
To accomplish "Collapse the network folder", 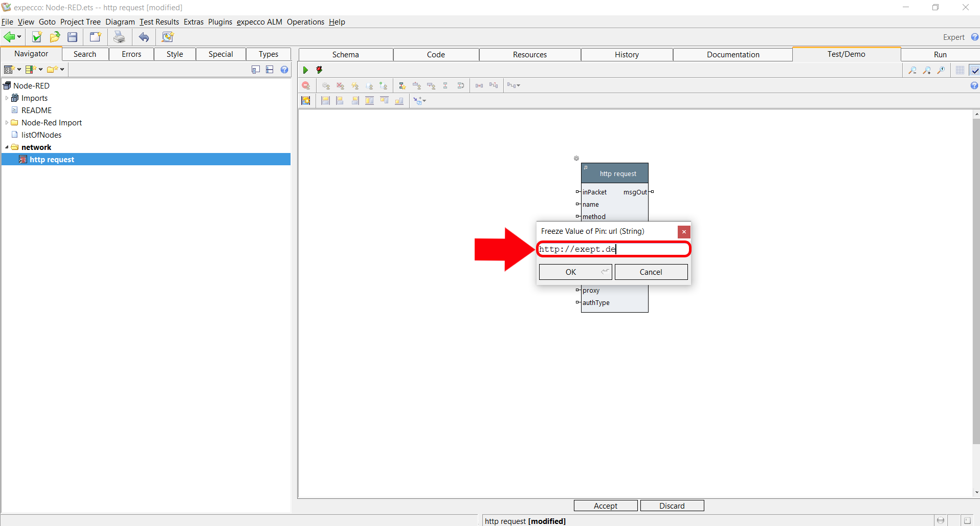I will tap(7, 147).
